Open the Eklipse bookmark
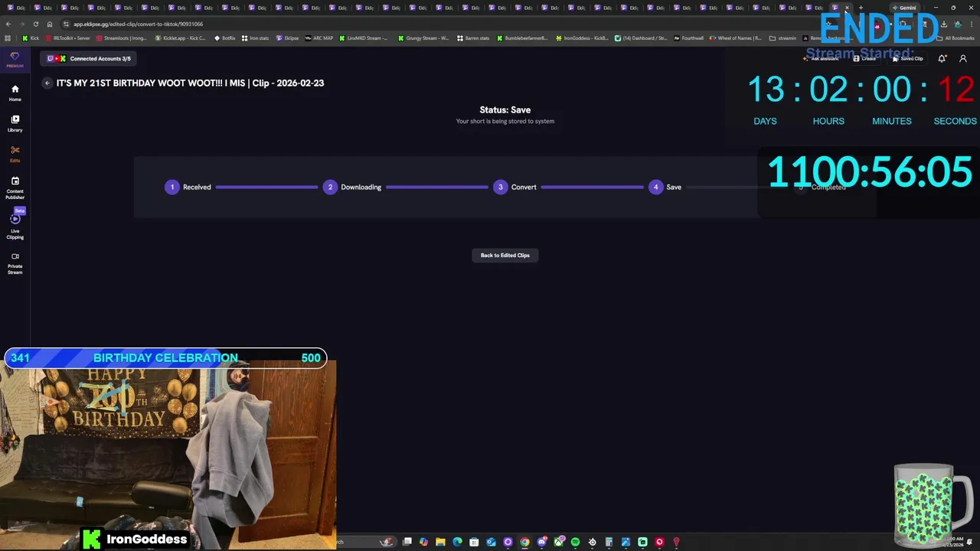The image size is (980, 551). coord(288,37)
